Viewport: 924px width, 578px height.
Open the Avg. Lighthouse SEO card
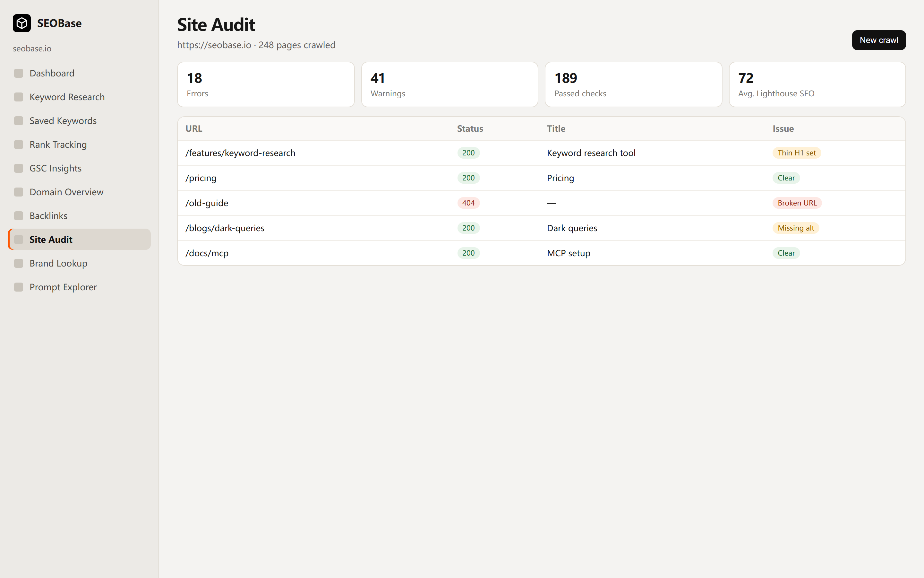[x=817, y=84]
